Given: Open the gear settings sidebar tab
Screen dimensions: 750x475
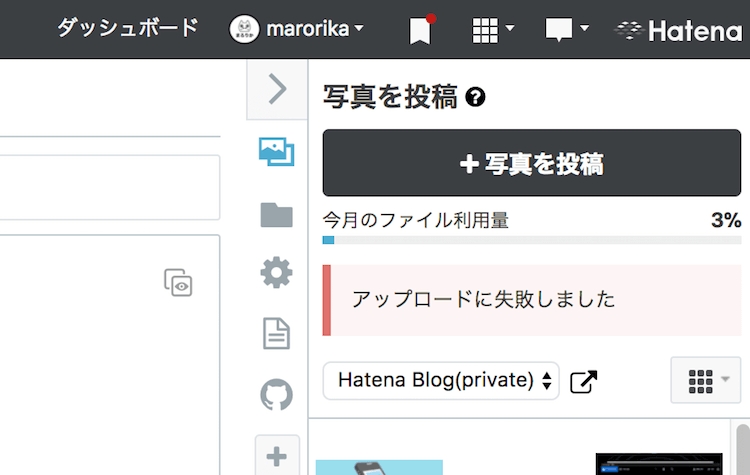Looking at the screenshot, I should [x=276, y=273].
